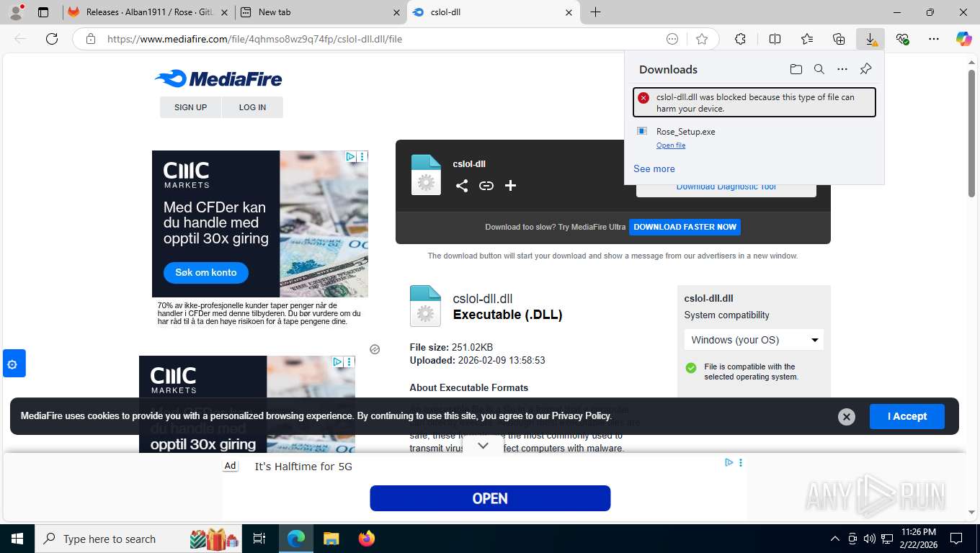Search downloads with magnifier icon
The image size is (980, 553).
pyautogui.click(x=819, y=69)
